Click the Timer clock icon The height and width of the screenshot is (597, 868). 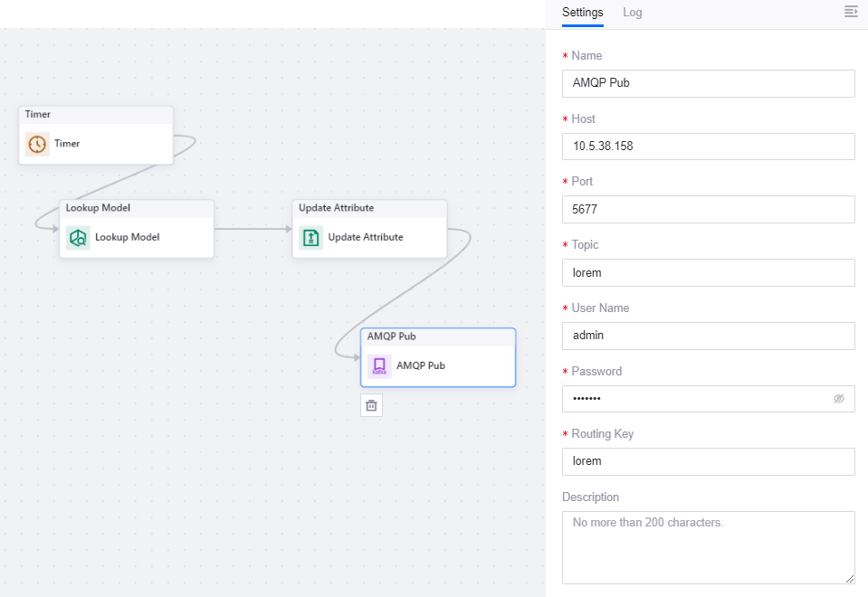click(x=37, y=144)
